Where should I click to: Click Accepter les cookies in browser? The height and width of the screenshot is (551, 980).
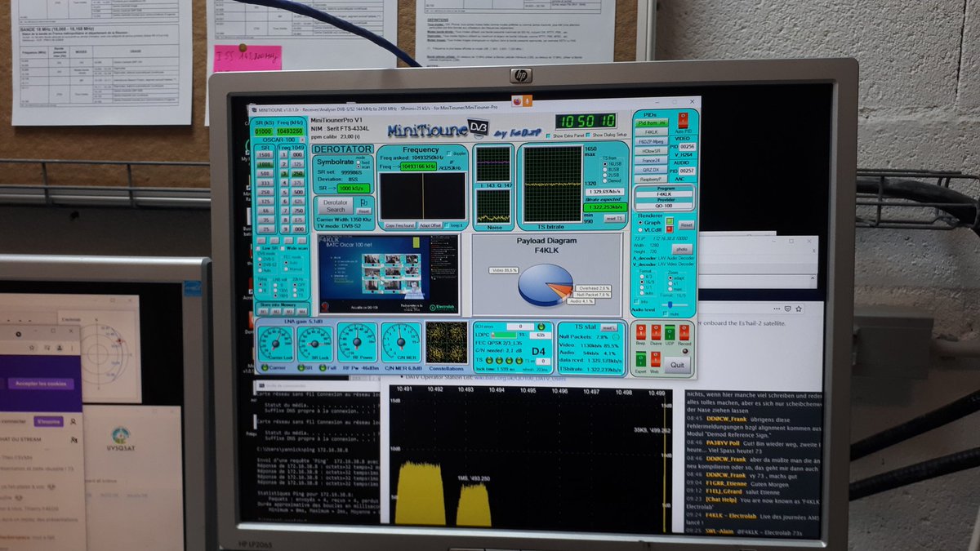pos(42,384)
